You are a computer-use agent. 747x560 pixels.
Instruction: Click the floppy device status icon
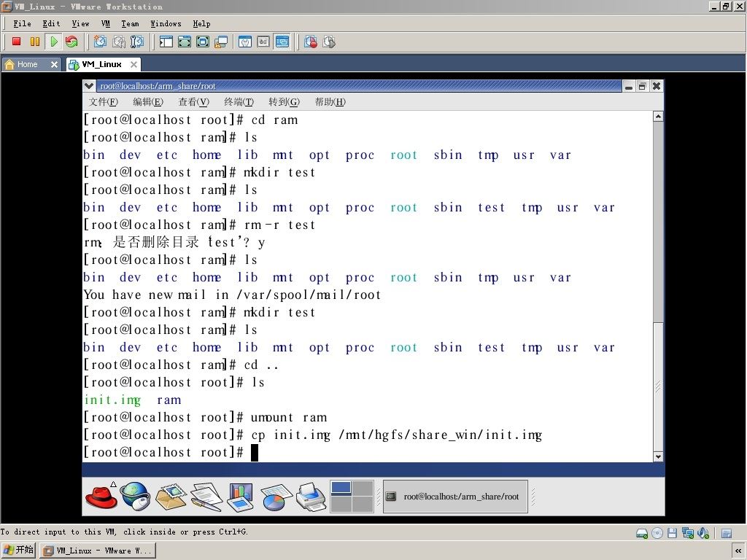coord(672,533)
